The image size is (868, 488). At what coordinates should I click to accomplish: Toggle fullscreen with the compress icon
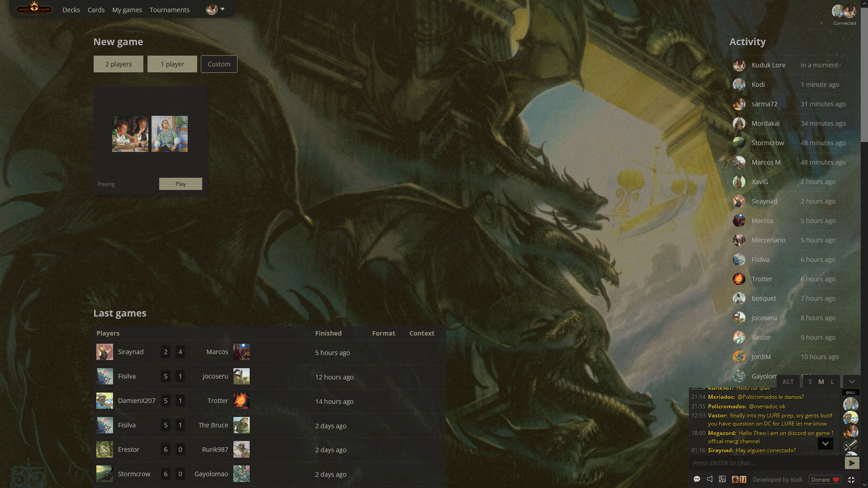point(851,479)
